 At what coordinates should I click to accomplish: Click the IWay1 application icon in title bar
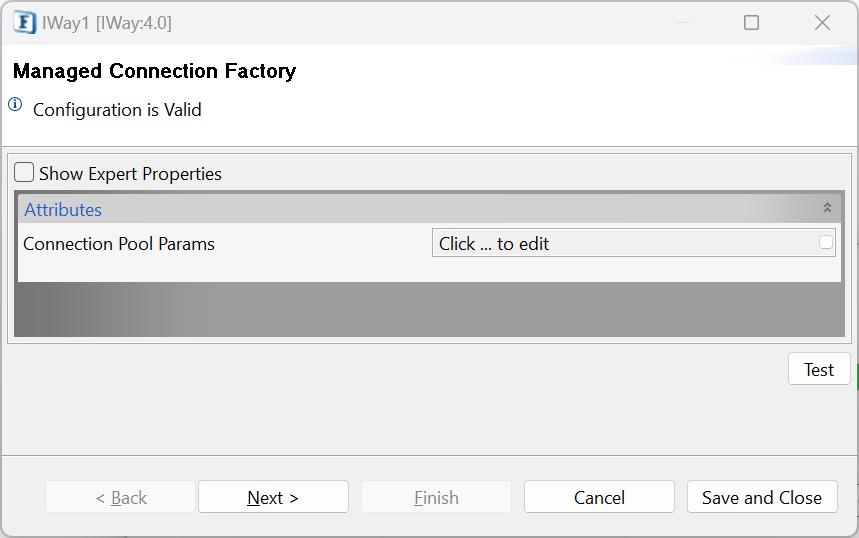[x=25, y=23]
